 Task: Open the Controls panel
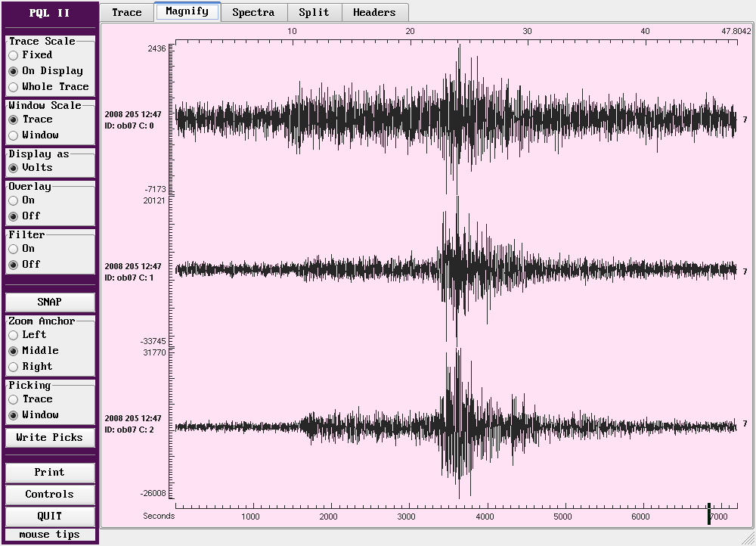(x=50, y=495)
